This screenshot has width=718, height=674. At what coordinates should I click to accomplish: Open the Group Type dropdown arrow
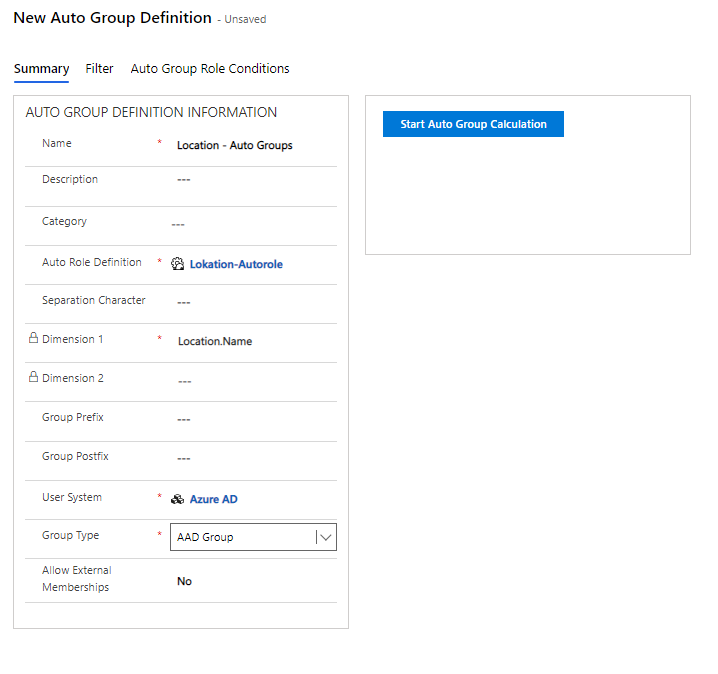tap(325, 537)
